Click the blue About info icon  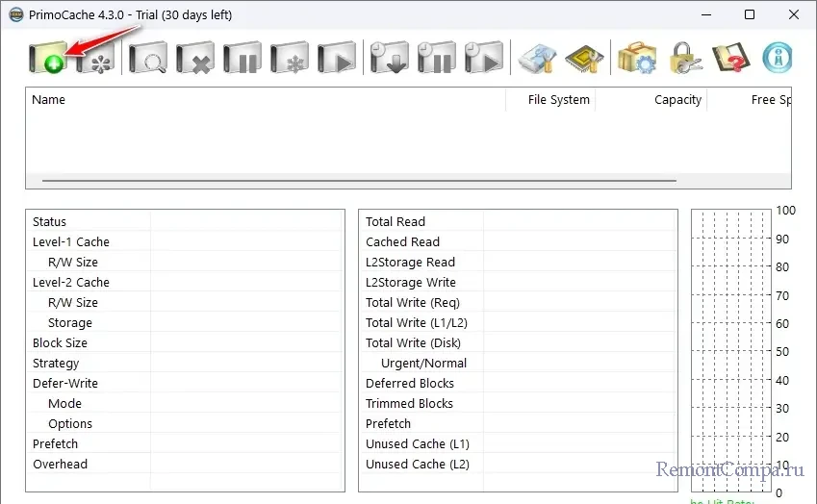click(778, 58)
